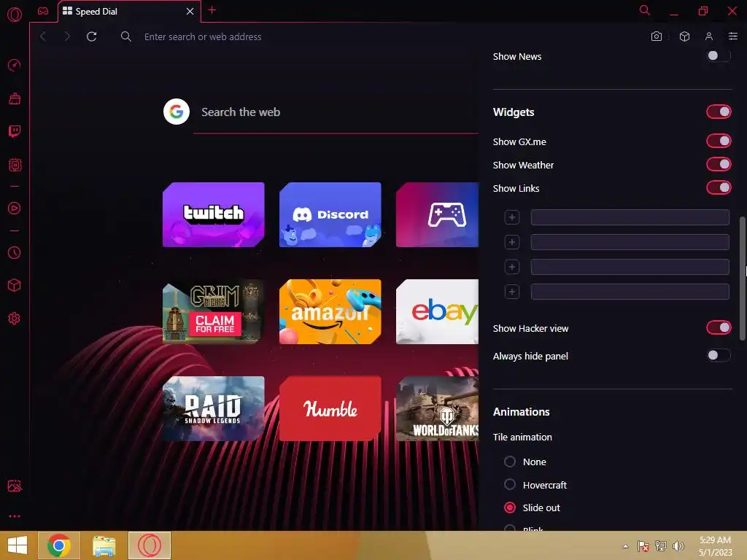The image size is (747, 560).
Task: Click the address bar field
Action: (x=381, y=36)
